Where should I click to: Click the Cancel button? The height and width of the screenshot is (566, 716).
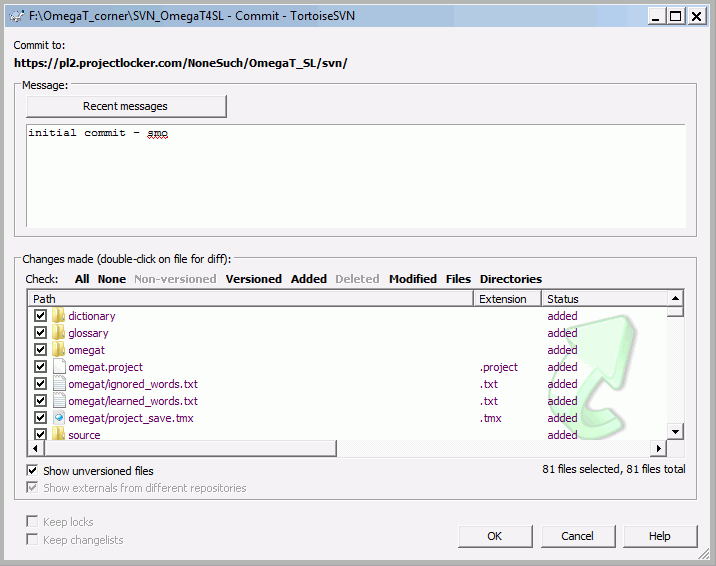pyautogui.click(x=578, y=536)
